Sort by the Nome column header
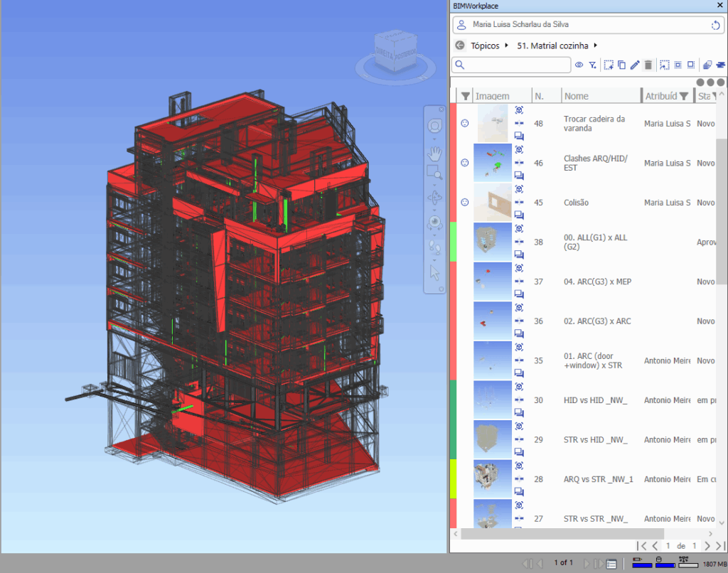 (x=576, y=96)
